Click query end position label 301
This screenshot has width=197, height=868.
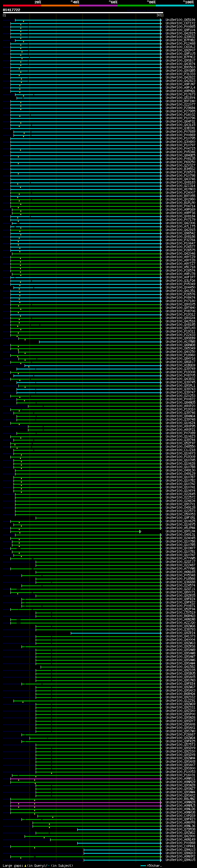click(159, 15)
